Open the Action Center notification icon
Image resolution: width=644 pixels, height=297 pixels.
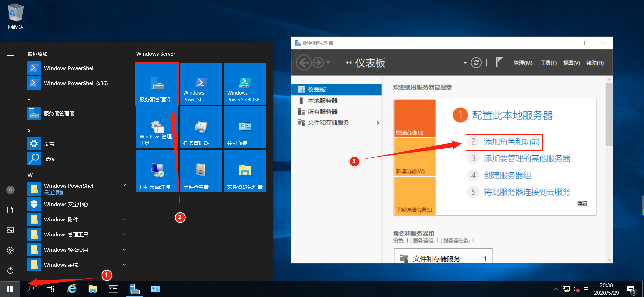pos(631,289)
